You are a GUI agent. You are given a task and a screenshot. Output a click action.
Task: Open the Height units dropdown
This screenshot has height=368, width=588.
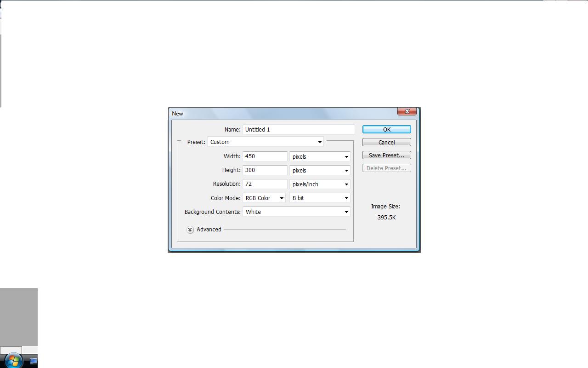pyautogui.click(x=320, y=171)
